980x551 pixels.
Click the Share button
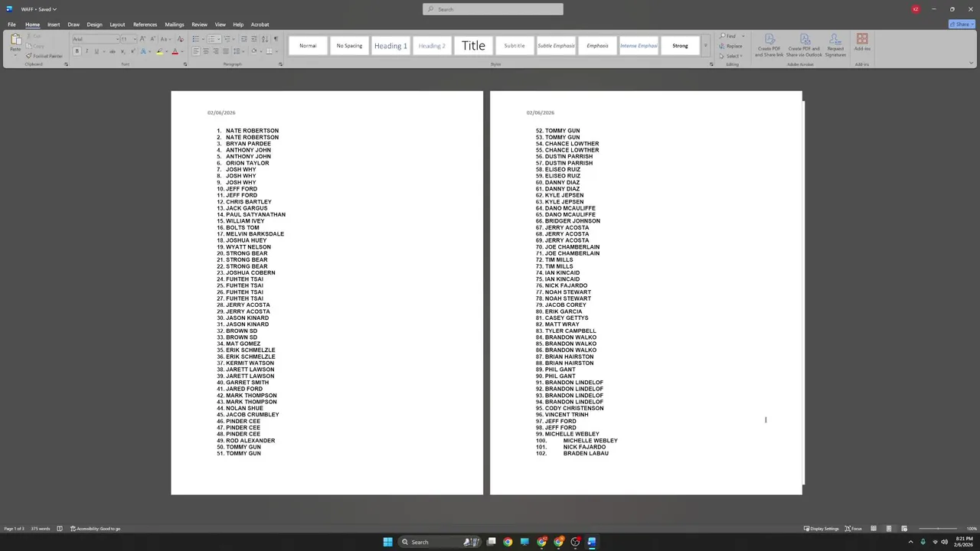(x=961, y=24)
